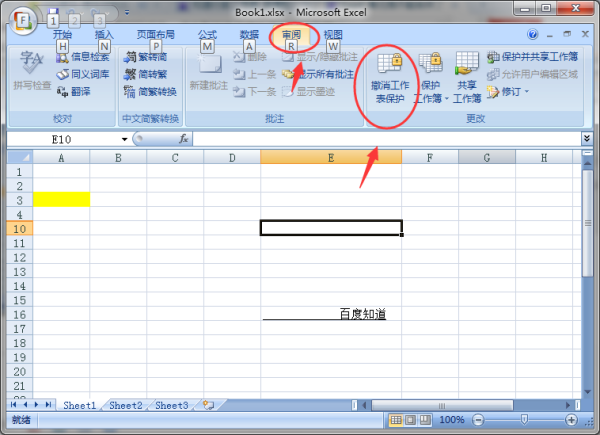Open the View (视图) tab
This screenshot has width=600, height=435.
pos(333,34)
